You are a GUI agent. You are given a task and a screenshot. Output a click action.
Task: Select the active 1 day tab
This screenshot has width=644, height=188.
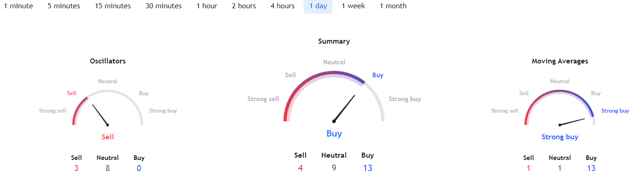point(318,6)
